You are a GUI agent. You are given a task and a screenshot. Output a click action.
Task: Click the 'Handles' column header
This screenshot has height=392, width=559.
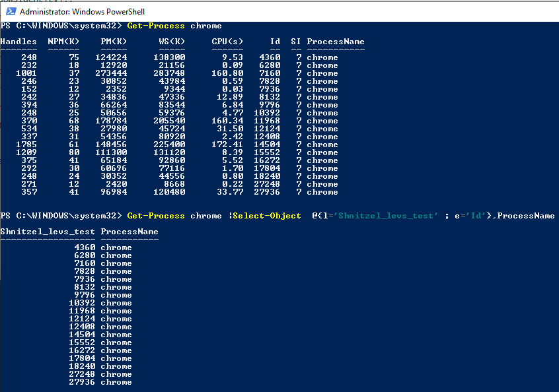(19, 42)
